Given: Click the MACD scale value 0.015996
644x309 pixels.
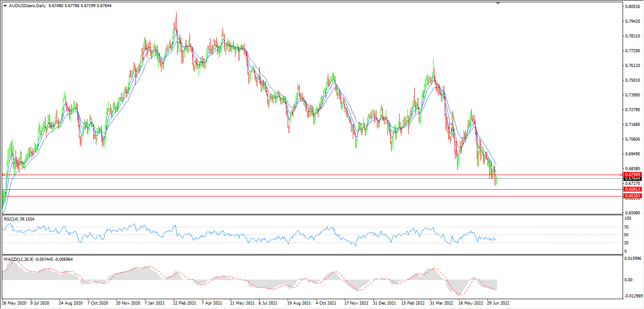Looking at the screenshot, I should pyautogui.click(x=634, y=259).
